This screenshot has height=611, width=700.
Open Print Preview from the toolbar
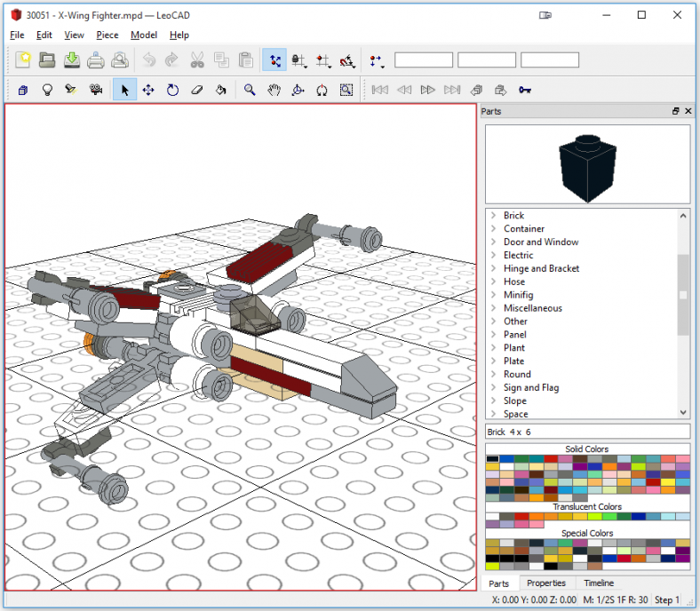120,60
